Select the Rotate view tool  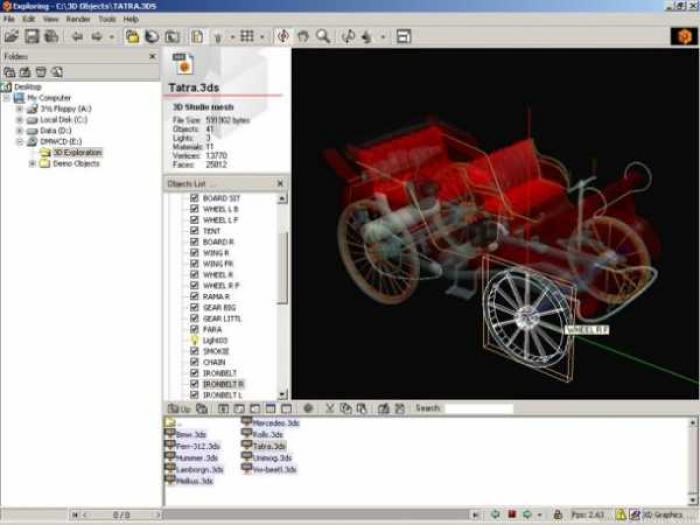point(283,37)
